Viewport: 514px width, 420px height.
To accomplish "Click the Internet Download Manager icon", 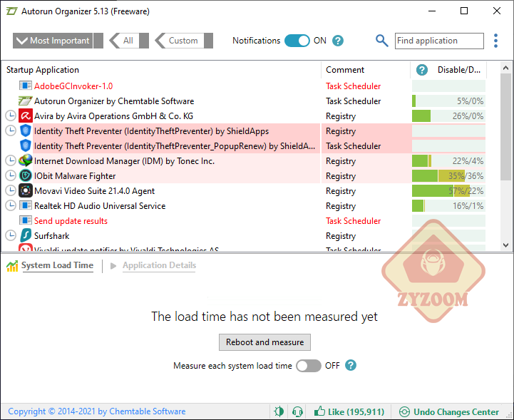I will coord(25,160).
